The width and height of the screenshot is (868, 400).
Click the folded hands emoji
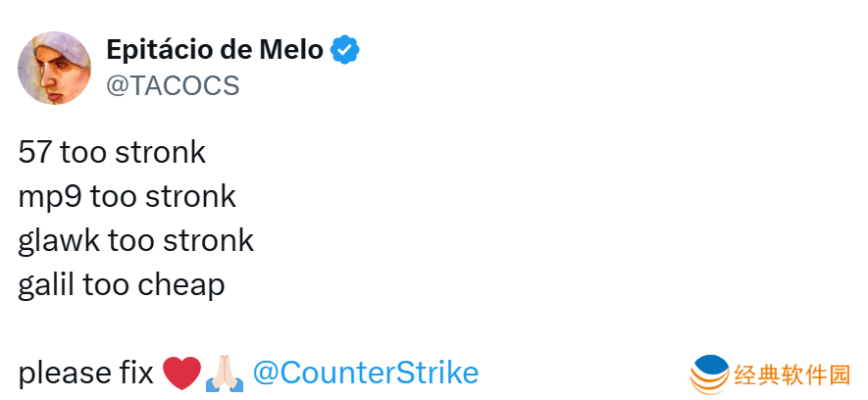coord(223,374)
